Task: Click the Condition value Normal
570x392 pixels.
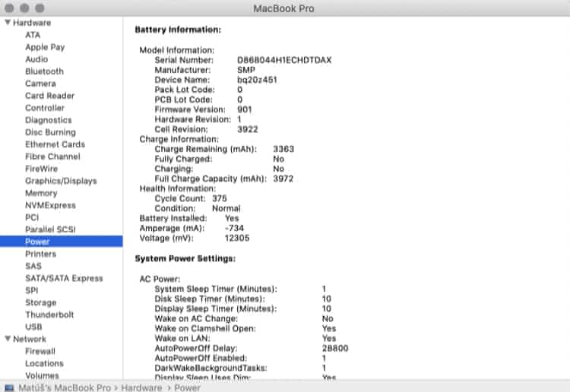Action: 226,208
